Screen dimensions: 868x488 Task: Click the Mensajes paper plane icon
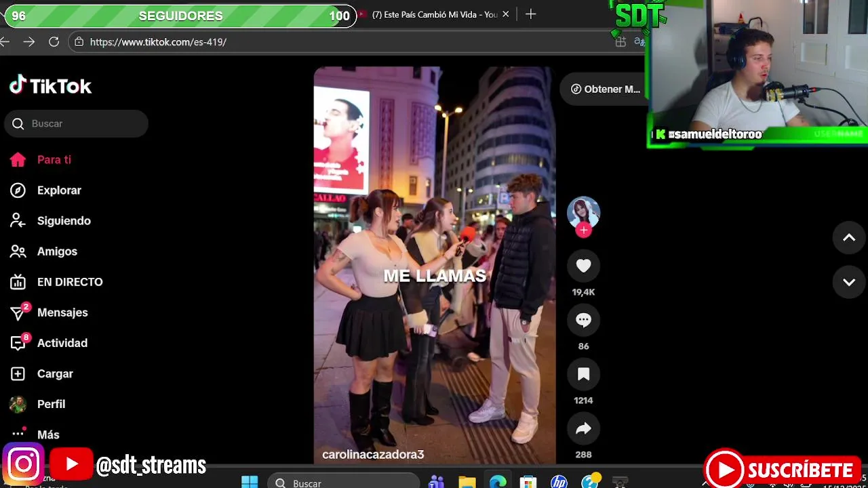coord(18,312)
